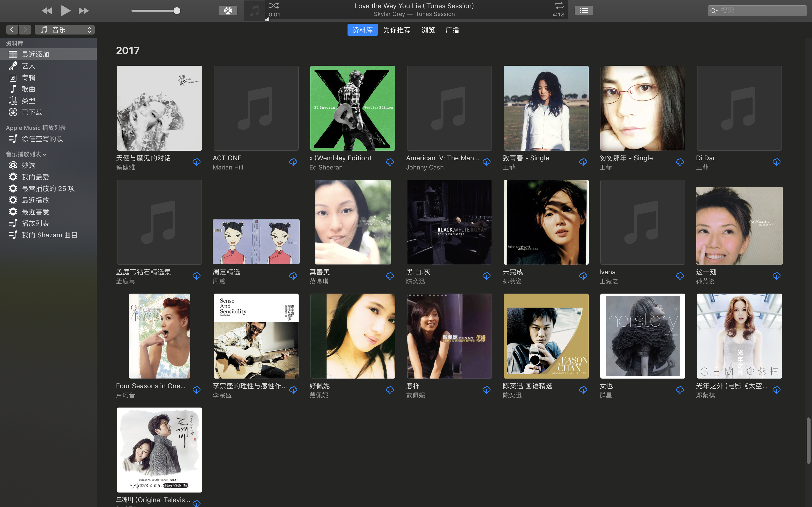Click the navigate back arrow
This screenshot has width=812, height=507.
pos(12,30)
